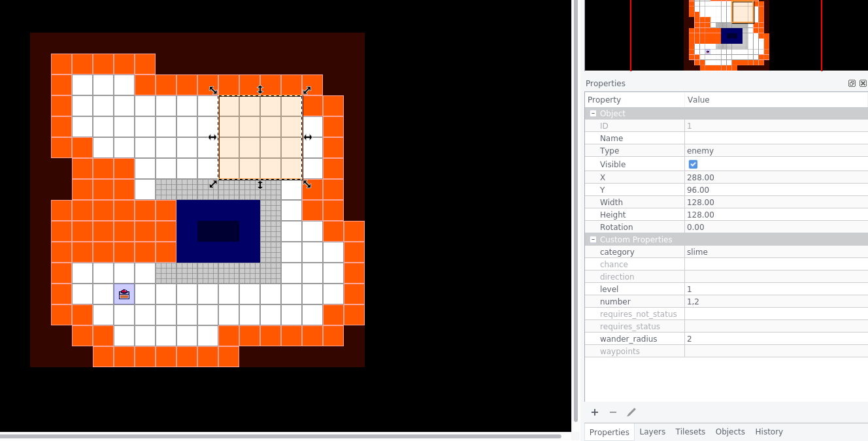Remove selected property using minus icon
This screenshot has height=441, width=868.
613,412
